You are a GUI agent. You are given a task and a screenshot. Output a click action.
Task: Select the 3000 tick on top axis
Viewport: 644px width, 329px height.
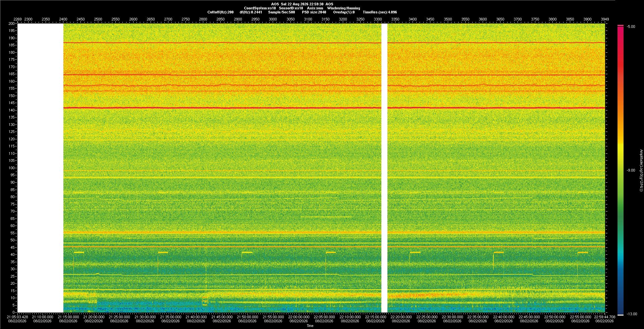point(273,19)
